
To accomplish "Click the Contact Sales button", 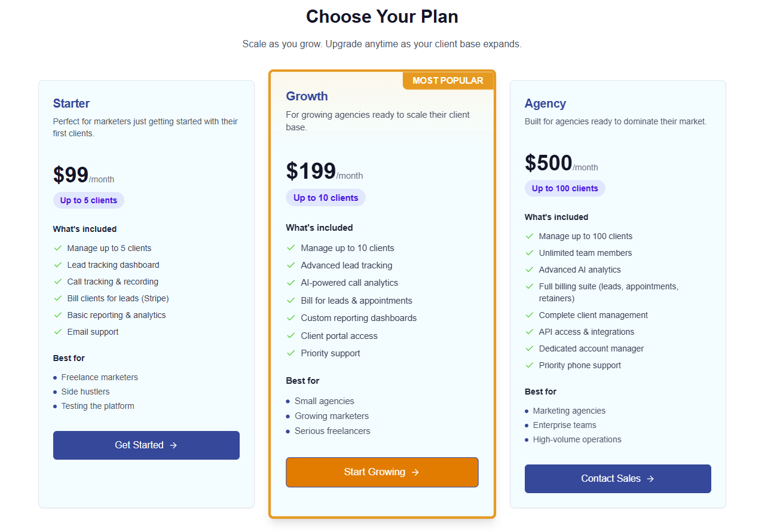I will coord(617,478).
